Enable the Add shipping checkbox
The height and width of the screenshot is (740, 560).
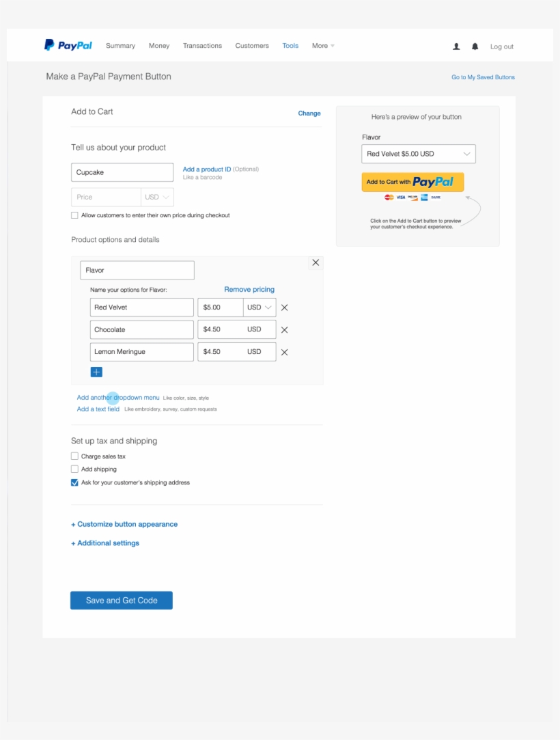[x=74, y=469]
